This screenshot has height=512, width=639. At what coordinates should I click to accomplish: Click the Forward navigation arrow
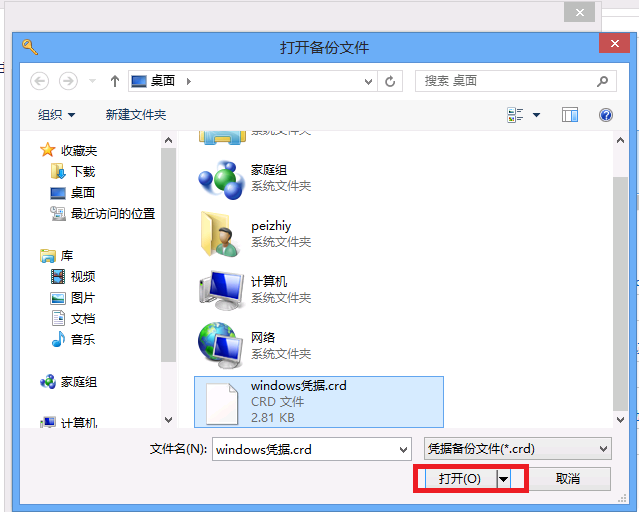point(68,81)
